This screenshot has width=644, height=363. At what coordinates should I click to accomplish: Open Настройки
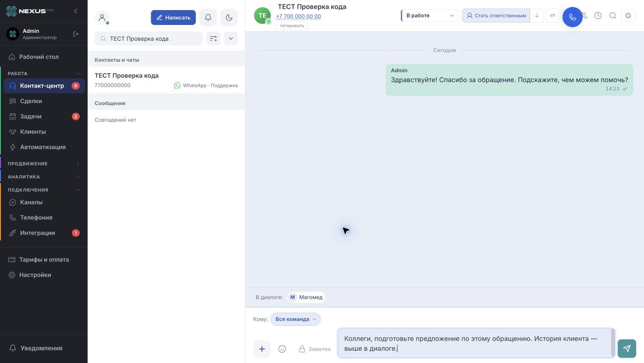(x=44, y=275)
